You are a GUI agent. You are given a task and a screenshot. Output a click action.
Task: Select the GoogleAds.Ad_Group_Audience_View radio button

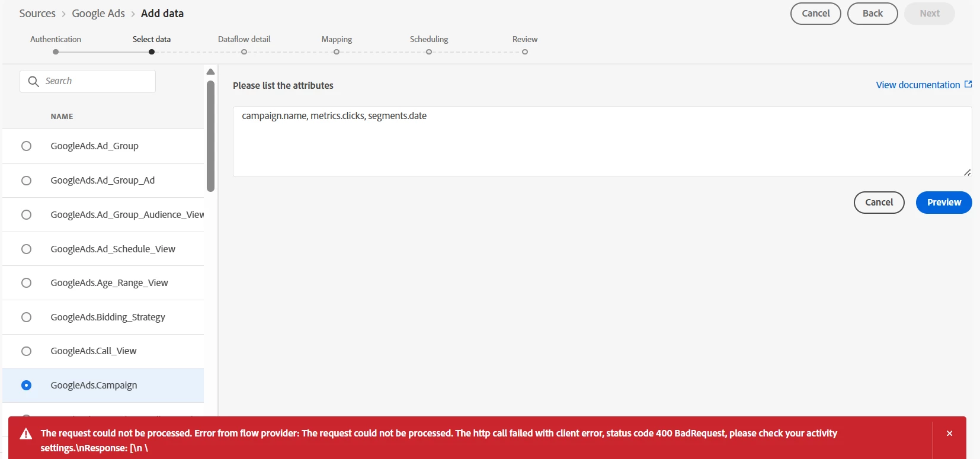26,214
